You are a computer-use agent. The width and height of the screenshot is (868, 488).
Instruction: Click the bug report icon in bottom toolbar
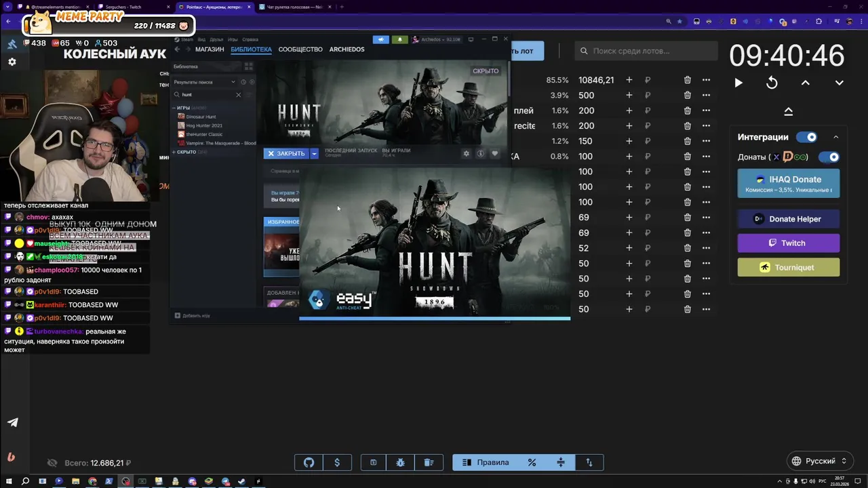click(x=401, y=462)
